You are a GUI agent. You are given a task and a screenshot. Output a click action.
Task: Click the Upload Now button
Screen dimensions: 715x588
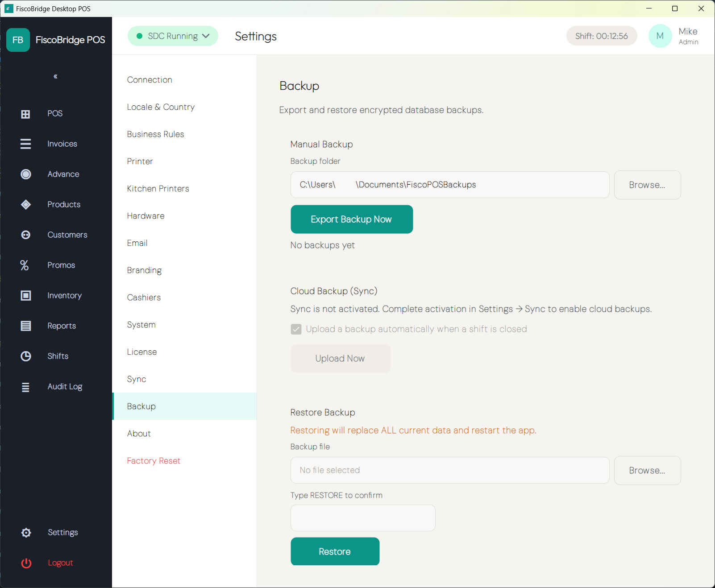341,358
